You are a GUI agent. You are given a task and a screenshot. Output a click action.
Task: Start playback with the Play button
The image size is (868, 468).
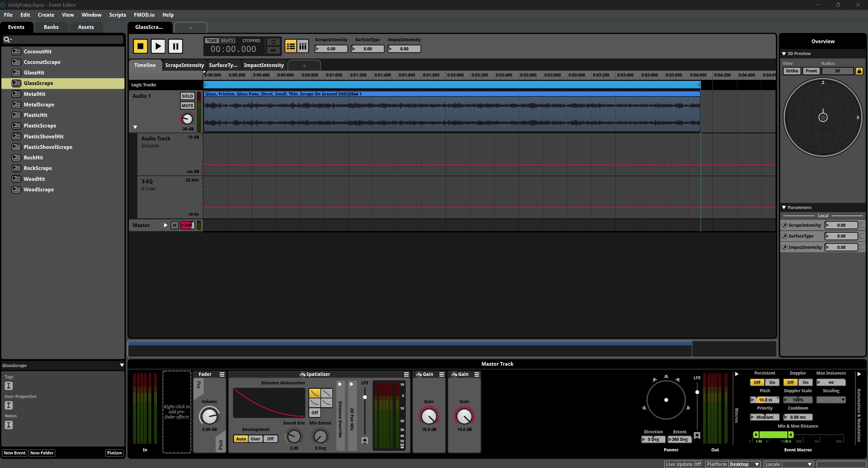[x=158, y=46]
